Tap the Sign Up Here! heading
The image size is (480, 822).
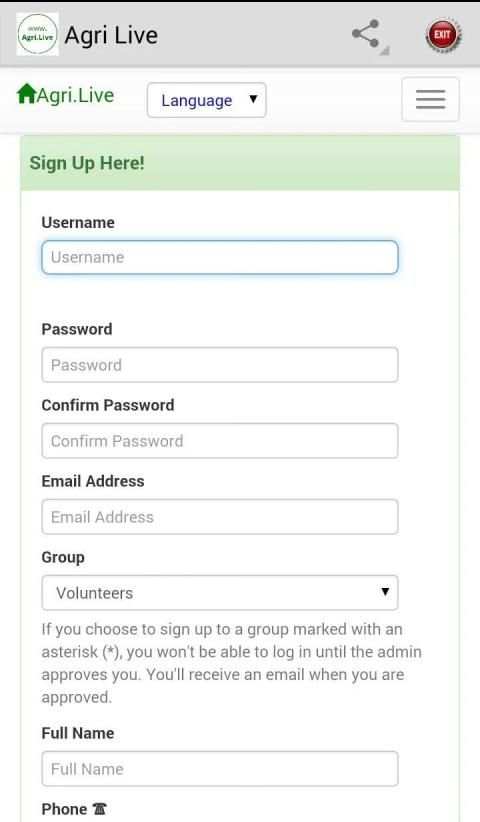[x=87, y=163]
